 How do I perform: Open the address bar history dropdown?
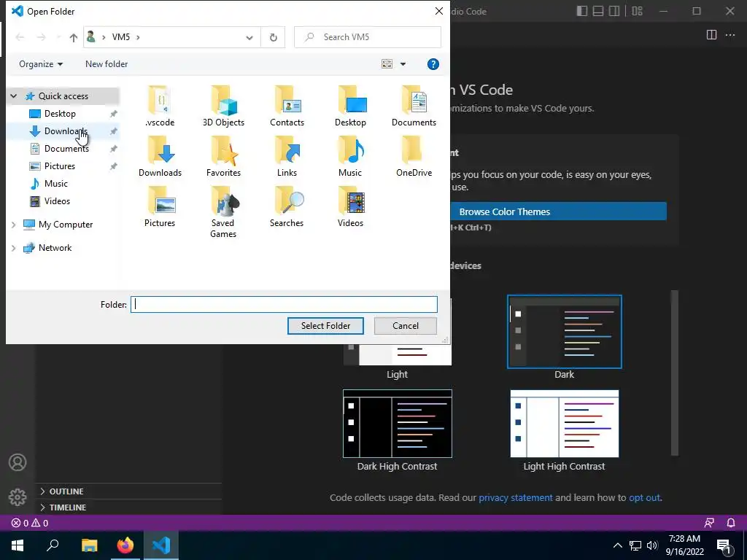[249, 38]
